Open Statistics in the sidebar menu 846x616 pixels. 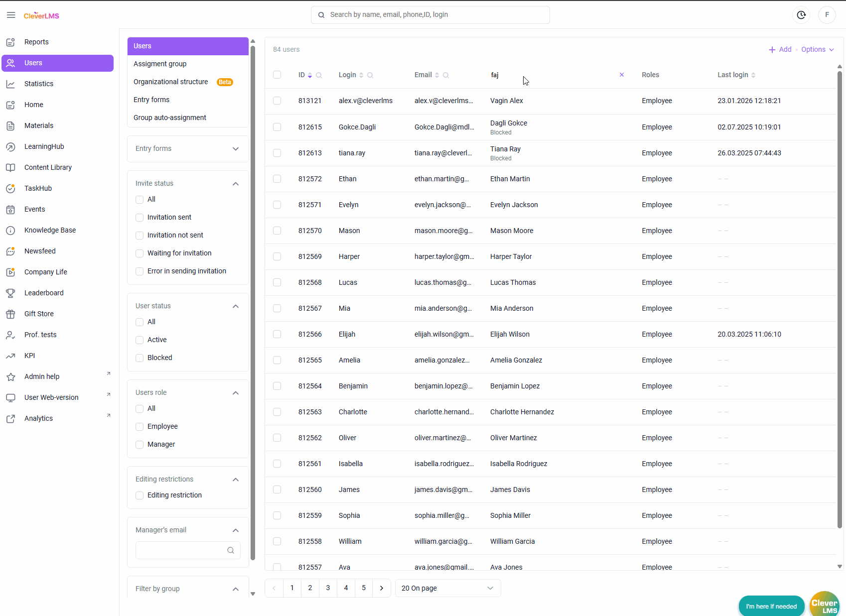(39, 84)
